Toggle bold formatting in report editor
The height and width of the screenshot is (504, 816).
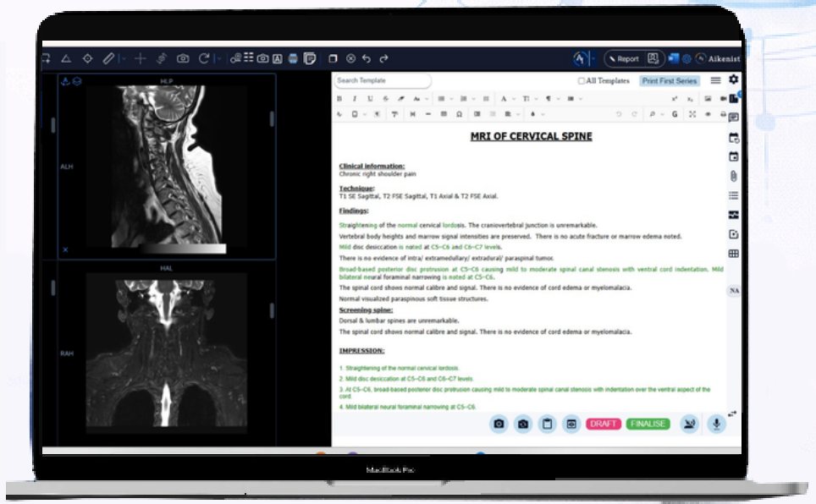click(339, 99)
